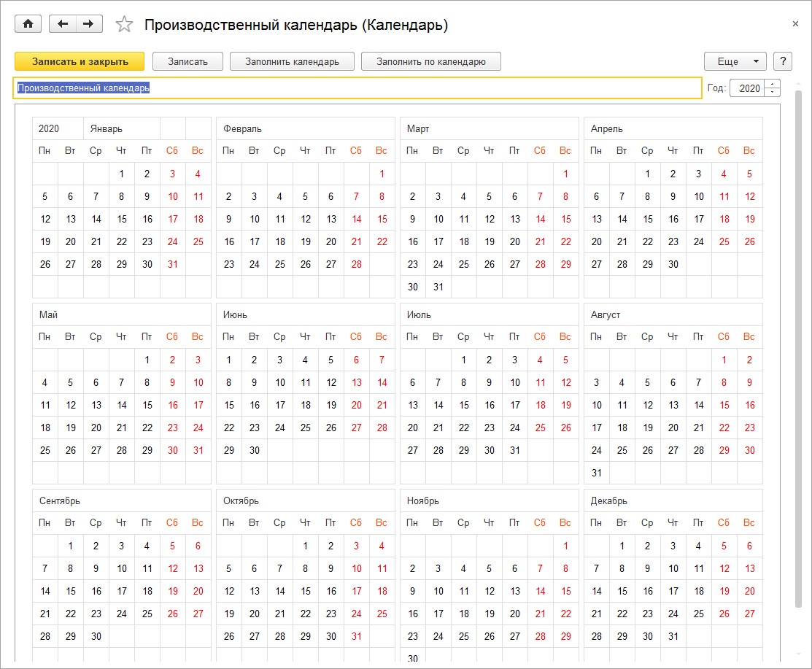Select January 1 in the calendar
Screen dimensions: 812x669
coord(121,174)
